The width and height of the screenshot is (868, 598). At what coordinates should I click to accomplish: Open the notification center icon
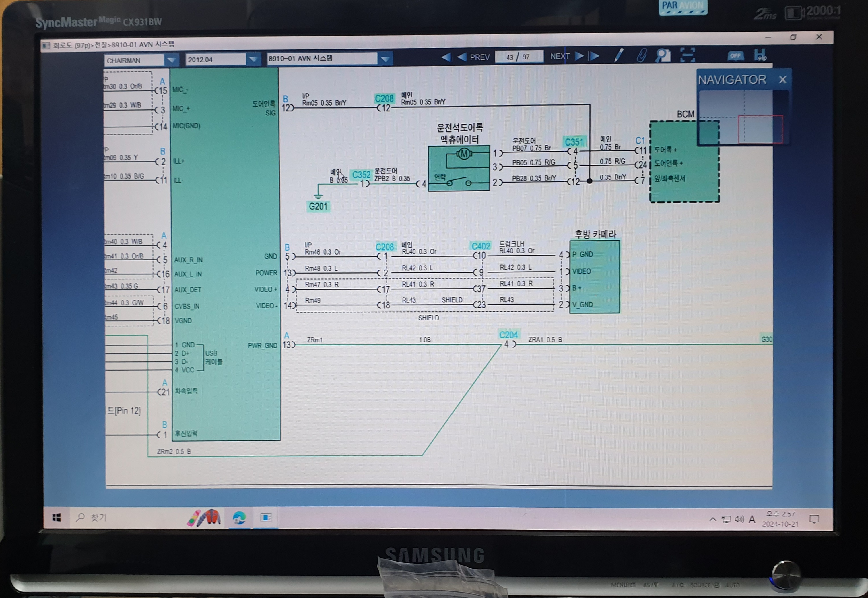pyautogui.click(x=814, y=519)
